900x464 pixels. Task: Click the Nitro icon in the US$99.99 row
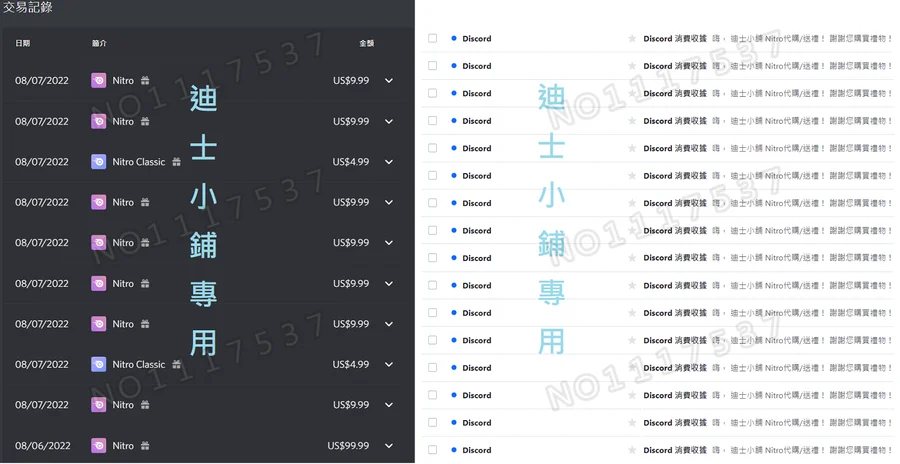pyautogui.click(x=98, y=446)
